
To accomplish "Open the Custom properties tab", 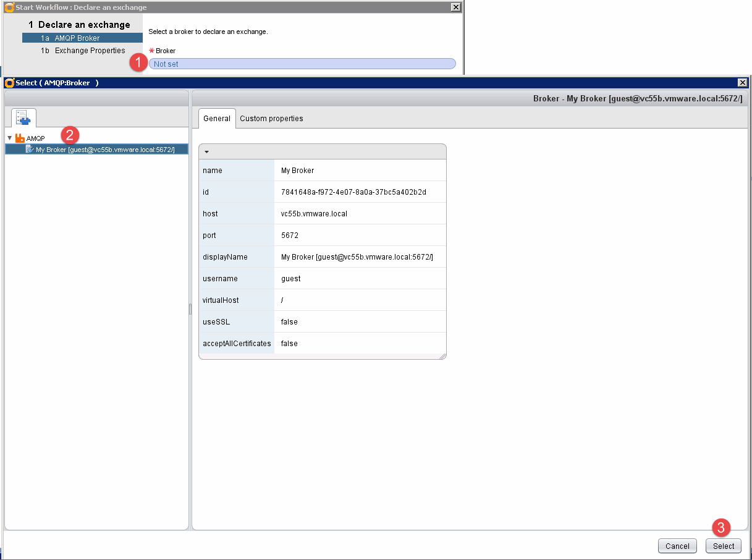I will coord(271,119).
